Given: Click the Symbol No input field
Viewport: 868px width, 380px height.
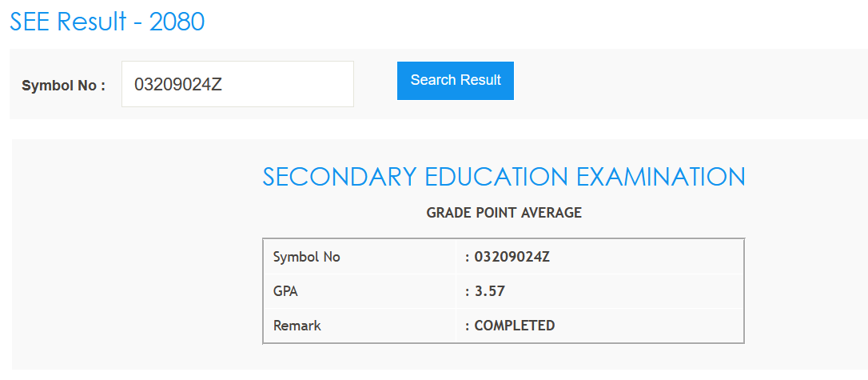Looking at the screenshot, I should [237, 84].
